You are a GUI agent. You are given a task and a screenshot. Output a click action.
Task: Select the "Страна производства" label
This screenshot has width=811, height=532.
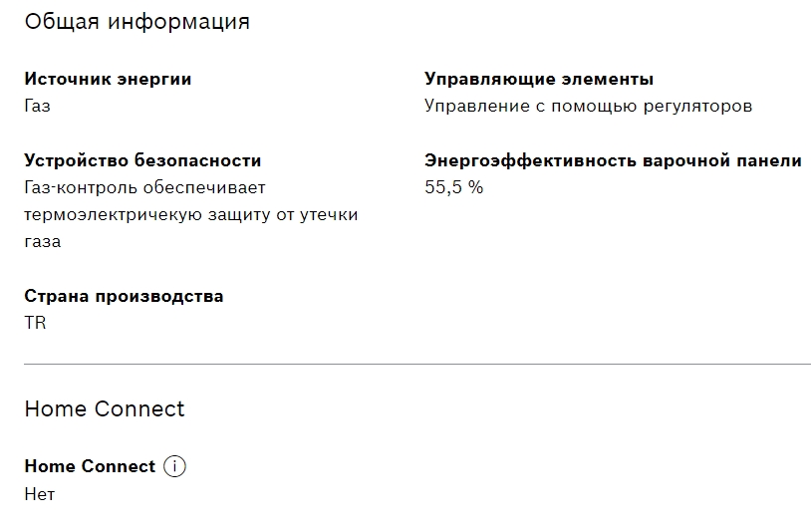click(x=124, y=296)
